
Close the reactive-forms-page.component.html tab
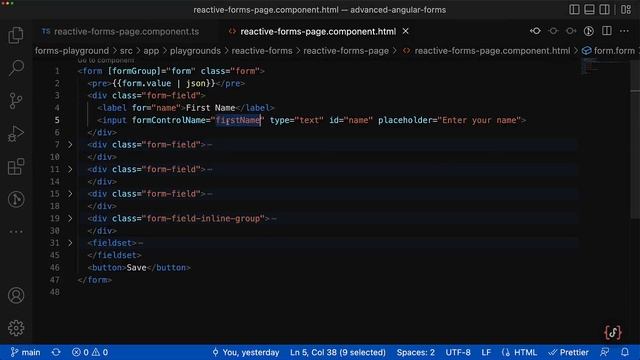[405, 31]
